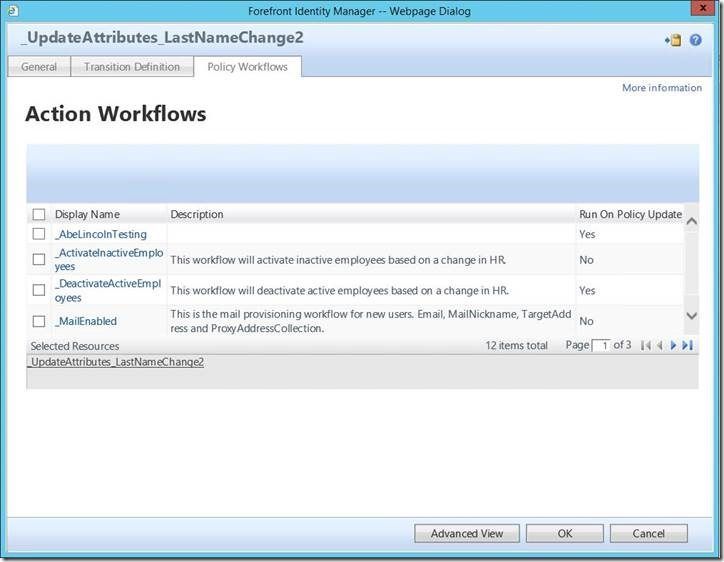
Task: Switch to the General tab
Action: coord(39,66)
